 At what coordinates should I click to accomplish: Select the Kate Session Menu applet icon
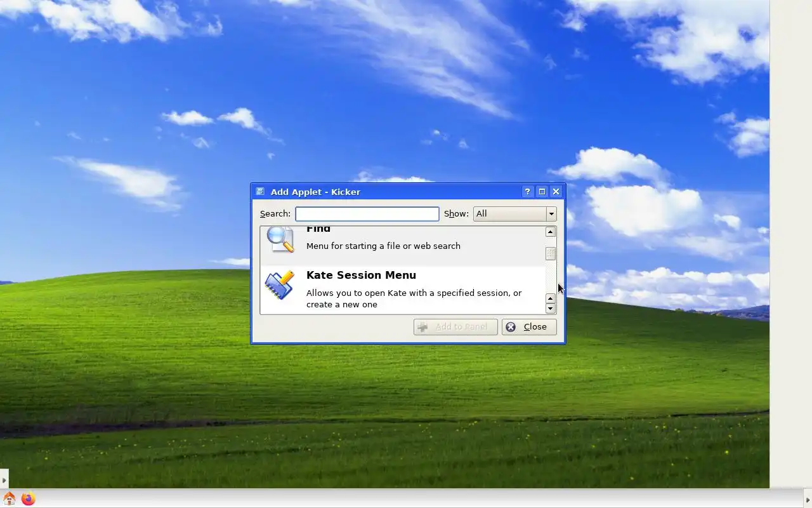(x=280, y=285)
